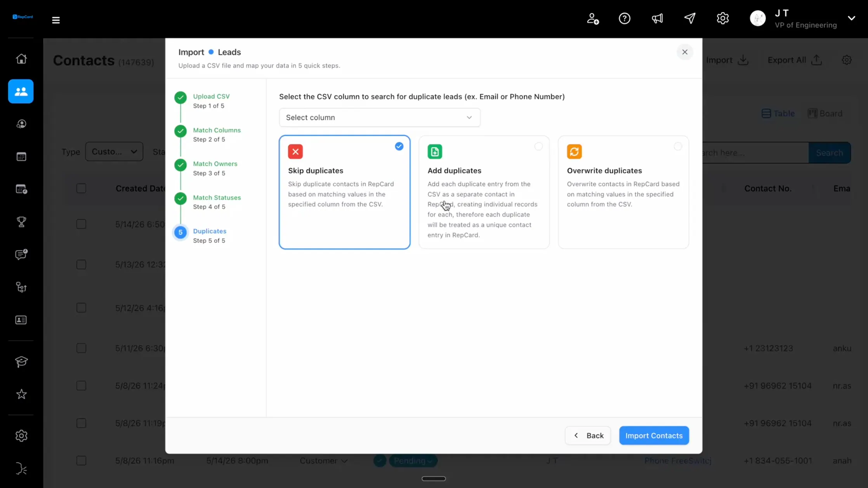Image resolution: width=868 pixels, height=488 pixels.
Task: Click the paper plane send icon
Action: click(x=690, y=18)
